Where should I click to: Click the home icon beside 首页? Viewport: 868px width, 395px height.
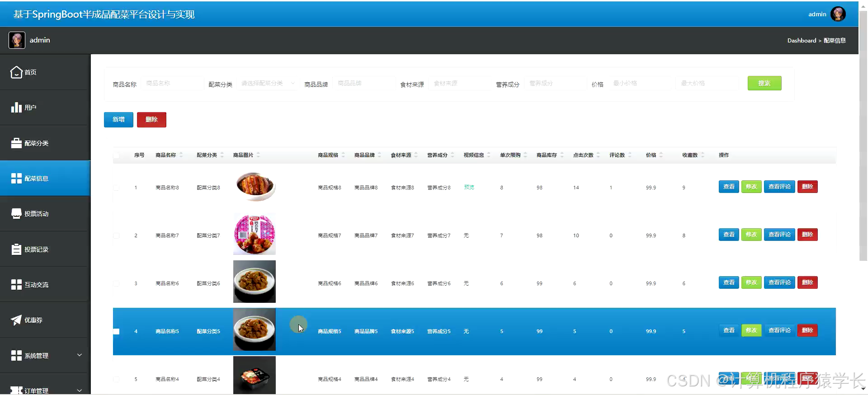tap(16, 72)
